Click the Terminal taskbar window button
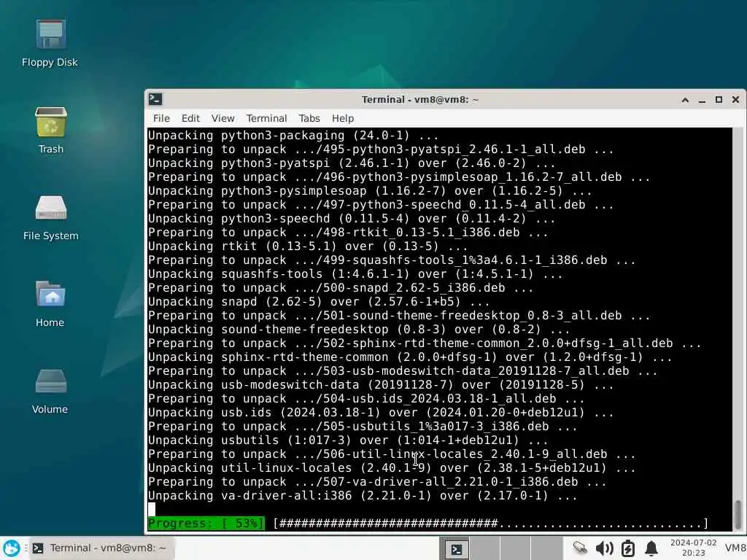This screenshot has width=747, height=560. pyautogui.click(x=101, y=548)
